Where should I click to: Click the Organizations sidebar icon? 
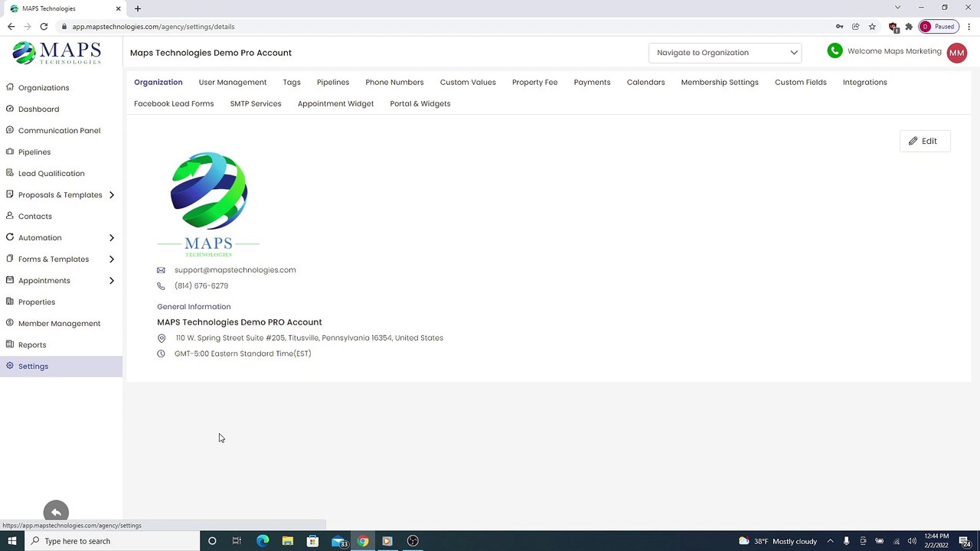coord(10,87)
